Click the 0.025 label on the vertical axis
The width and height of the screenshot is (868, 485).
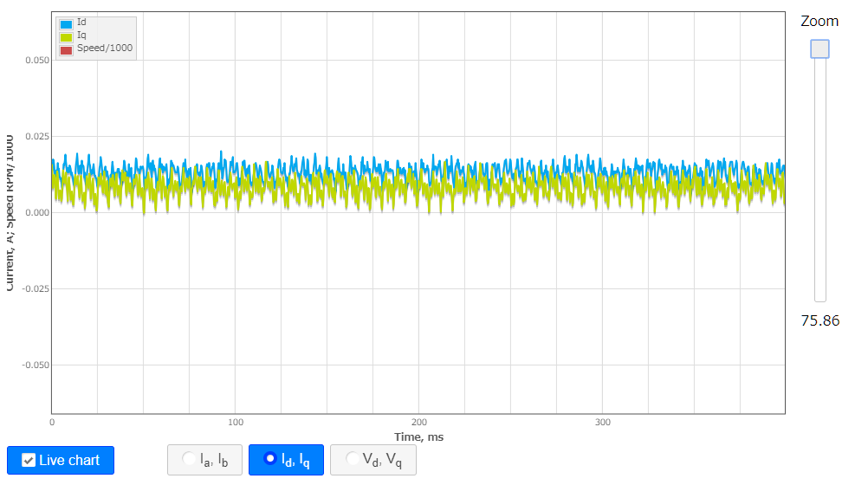[36, 137]
